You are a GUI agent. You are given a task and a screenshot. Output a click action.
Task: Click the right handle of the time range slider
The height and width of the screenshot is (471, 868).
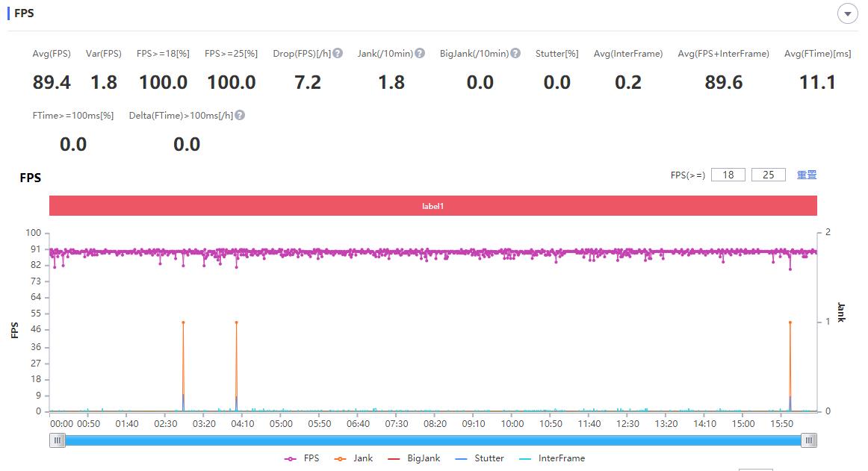(x=809, y=441)
